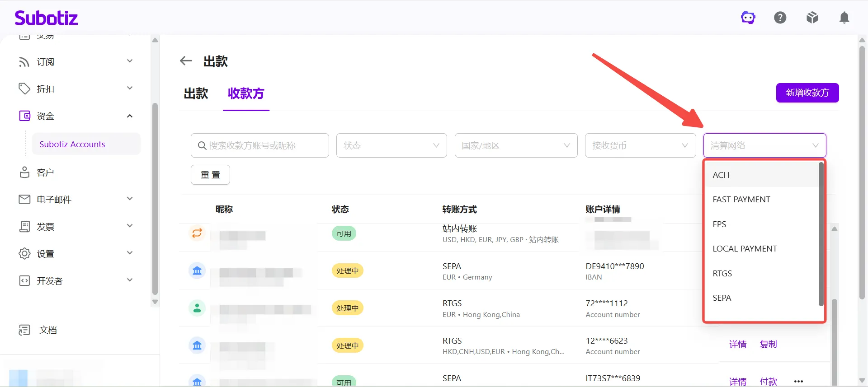Select LOCAL PAYMENT option
Screen dimensions: 868x387
pyautogui.click(x=762, y=249)
